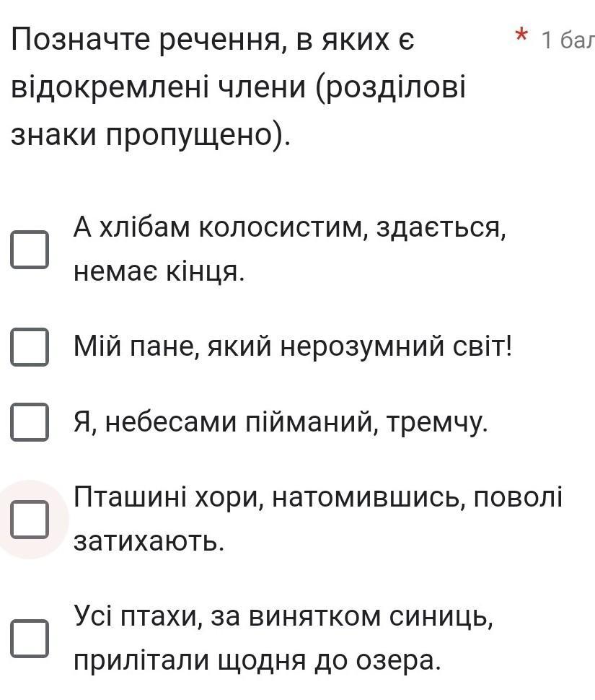
Task: Click the question line 'Позначте речення, в яких є'
Action: tap(213, 40)
